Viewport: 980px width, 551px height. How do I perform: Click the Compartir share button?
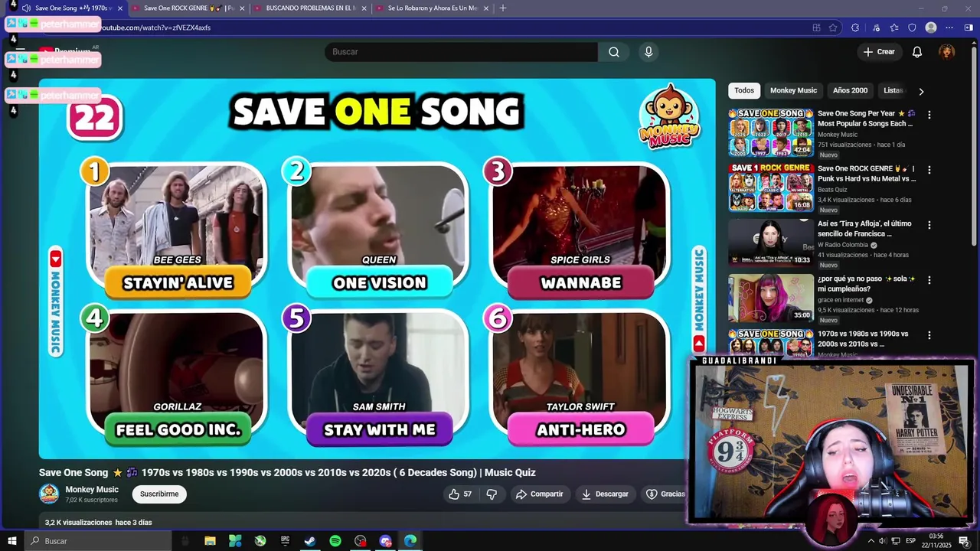coord(539,494)
